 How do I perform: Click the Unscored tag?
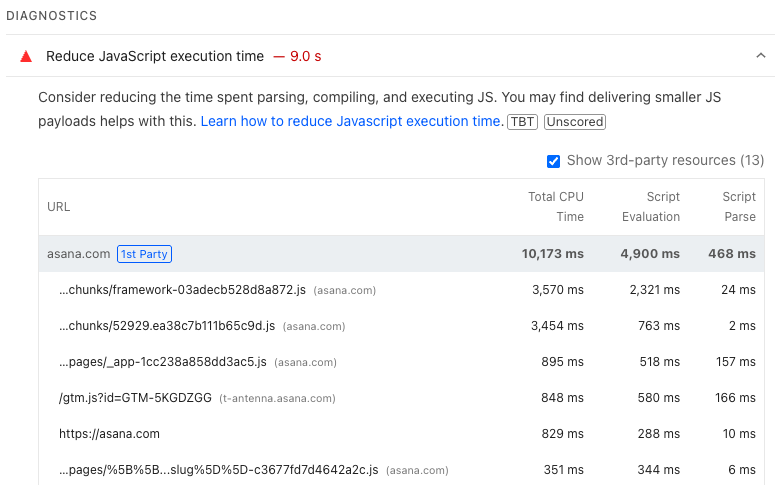(575, 122)
